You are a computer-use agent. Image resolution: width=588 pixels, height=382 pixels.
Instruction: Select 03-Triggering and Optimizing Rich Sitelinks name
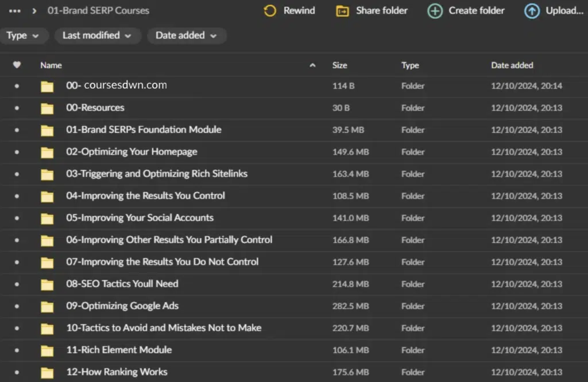pos(157,174)
